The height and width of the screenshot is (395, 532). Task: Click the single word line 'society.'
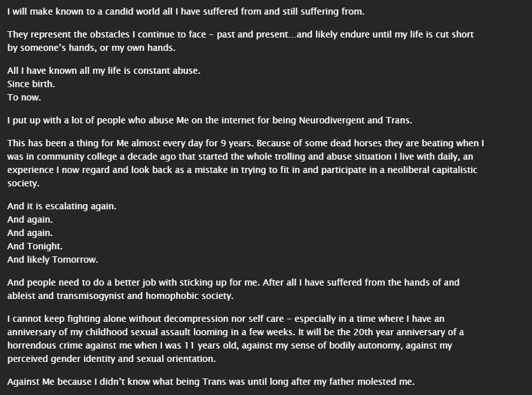point(24,183)
